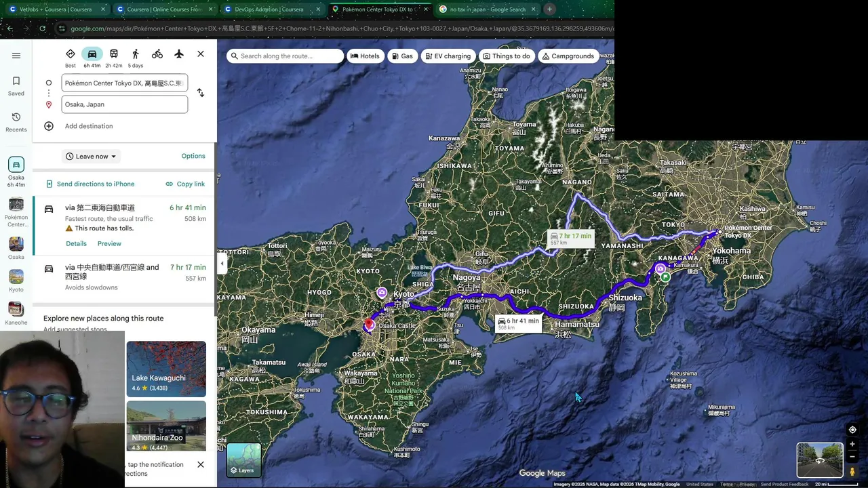Switch to no tax in japan search tab

(x=487, y=9)
